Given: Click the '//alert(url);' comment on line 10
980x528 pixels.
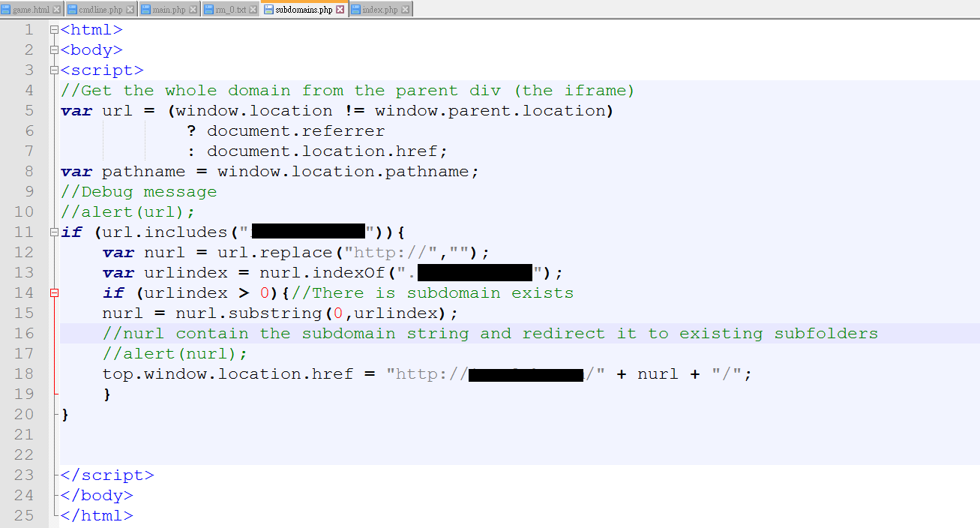Looking at the screenshot, I should coord(128,212).
